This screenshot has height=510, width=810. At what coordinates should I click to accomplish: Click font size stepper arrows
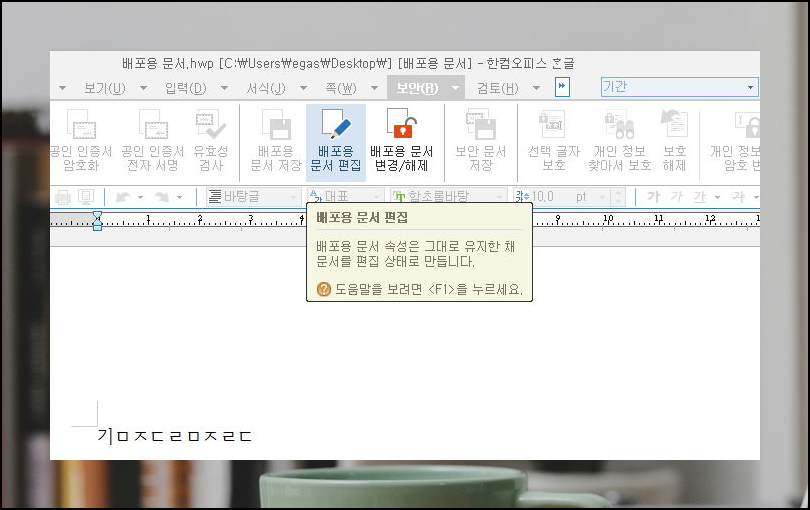coord(618,197)
